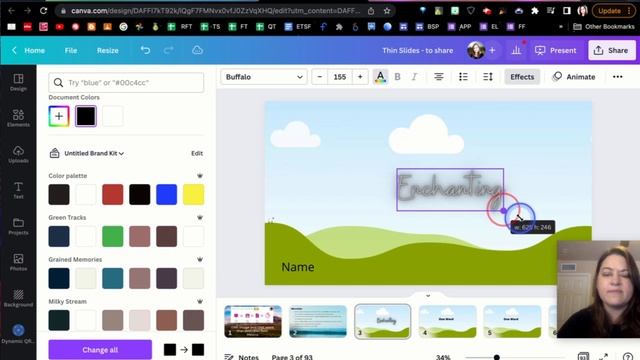
Task: Click the Present button
Action: [x=556, y=50]
